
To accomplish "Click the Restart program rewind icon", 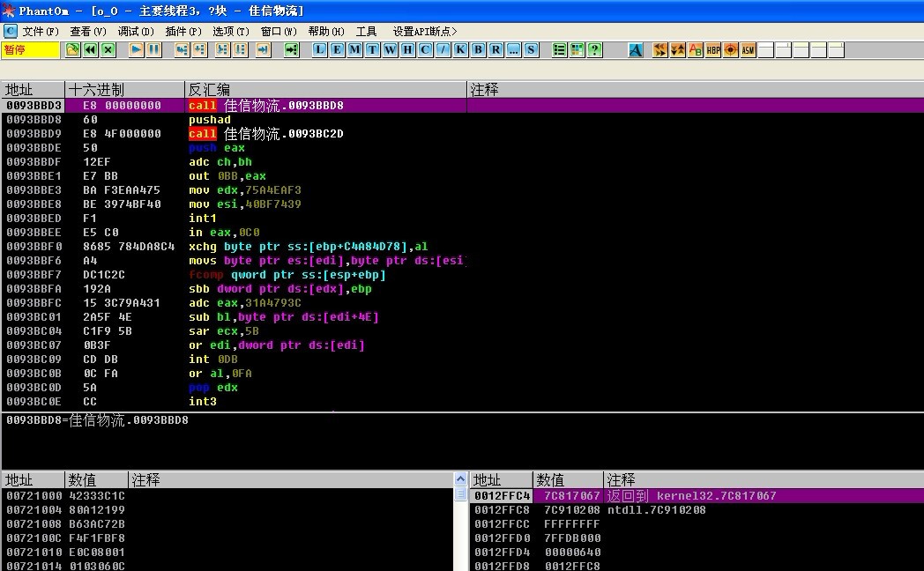I will 90,50.
